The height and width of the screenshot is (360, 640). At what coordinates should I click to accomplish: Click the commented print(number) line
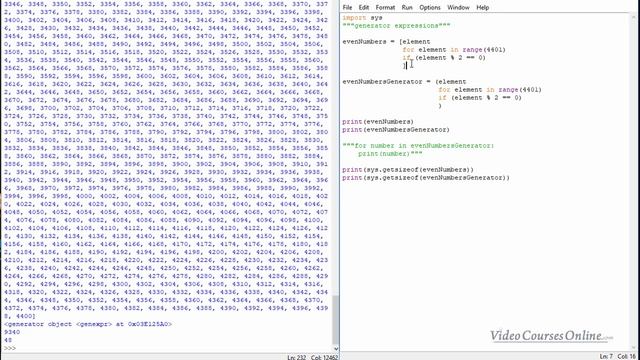390,154
